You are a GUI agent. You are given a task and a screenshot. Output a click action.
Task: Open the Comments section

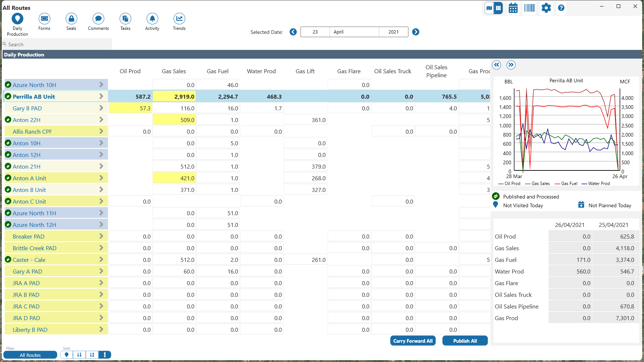point(98,19)
